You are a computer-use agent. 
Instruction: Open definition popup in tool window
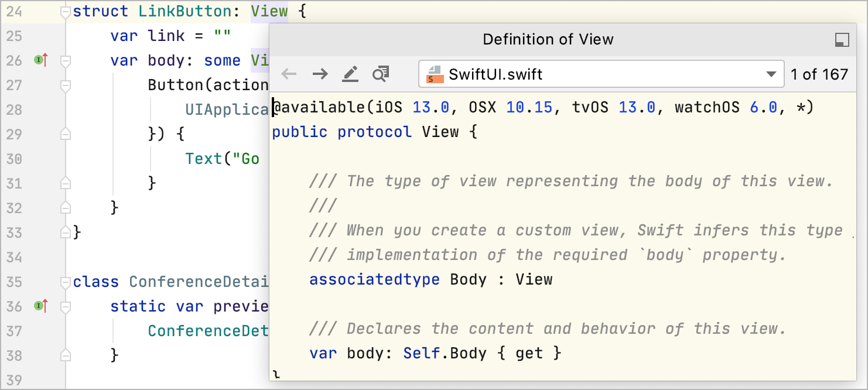pyautogui.click(x=842, y=40)
